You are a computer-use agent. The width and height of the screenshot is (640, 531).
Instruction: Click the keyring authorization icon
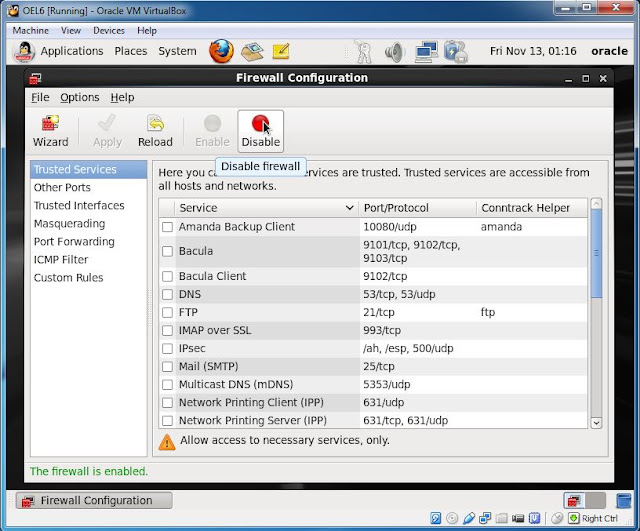coord(363,52)
